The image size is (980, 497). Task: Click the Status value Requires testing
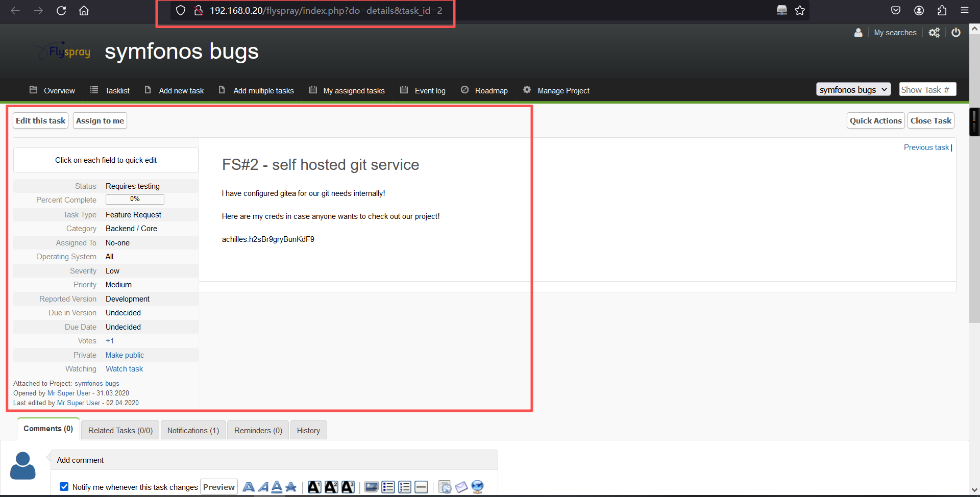(133, 186)
